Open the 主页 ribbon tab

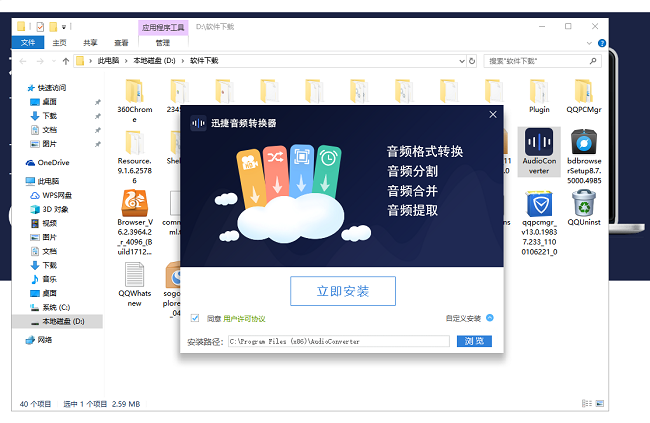click(x=59, y=43)
